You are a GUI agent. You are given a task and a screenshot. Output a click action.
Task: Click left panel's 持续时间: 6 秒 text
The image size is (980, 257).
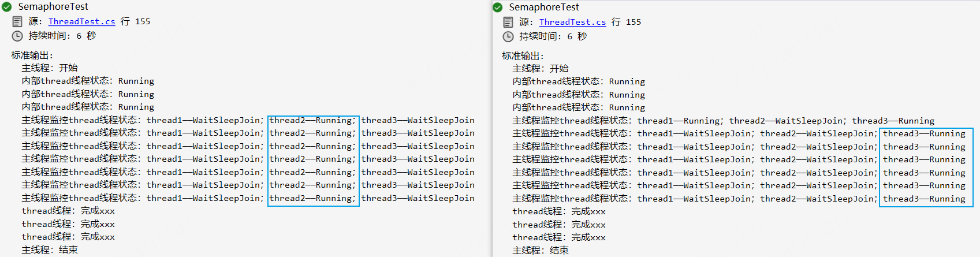click(62, 36)
